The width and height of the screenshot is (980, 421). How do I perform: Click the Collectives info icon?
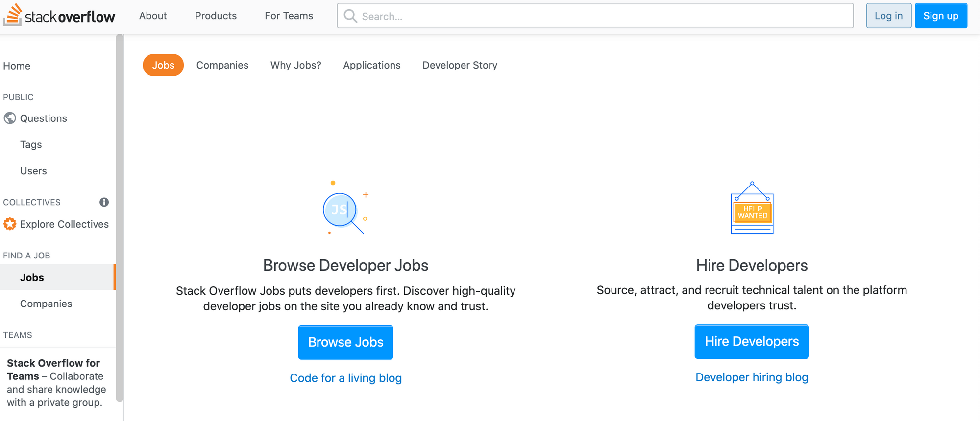point(104,202)
